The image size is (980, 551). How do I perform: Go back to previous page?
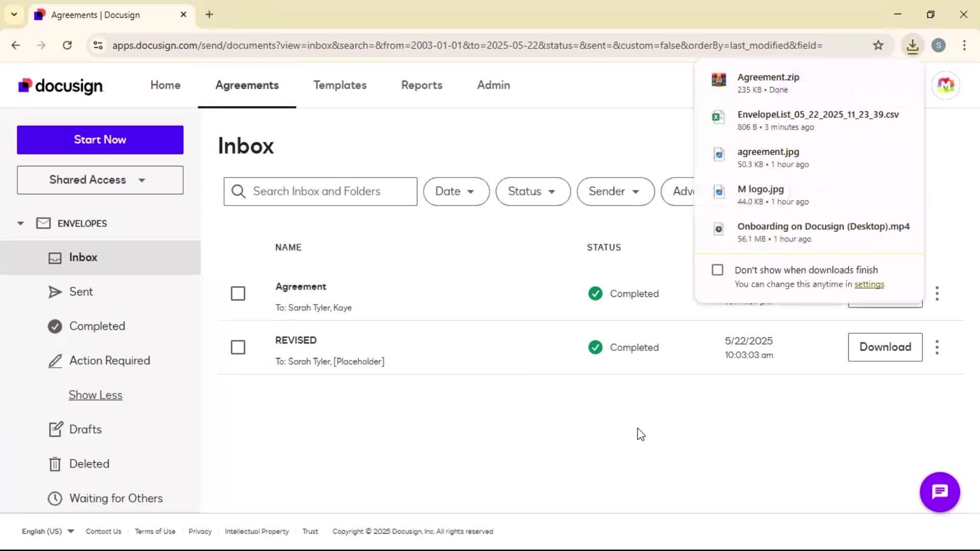[x=16, y=45]
